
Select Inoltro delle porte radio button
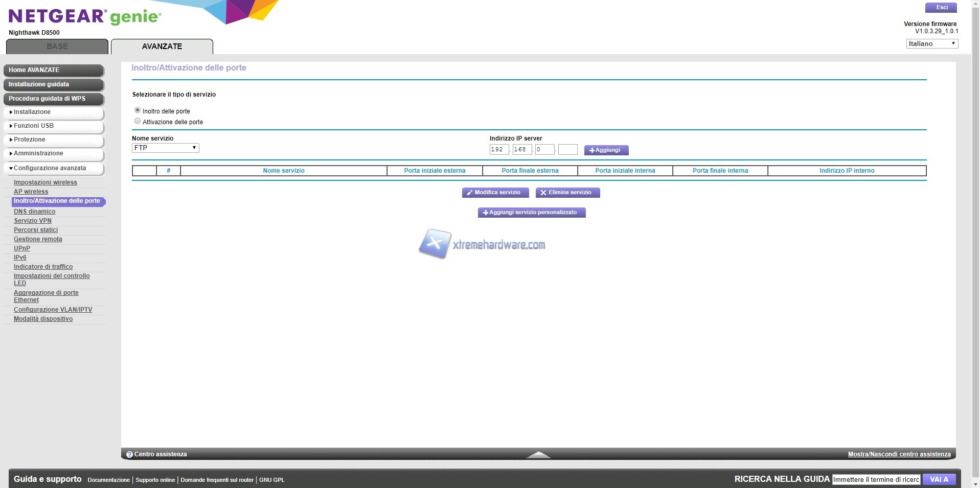(x=138, y=110)
